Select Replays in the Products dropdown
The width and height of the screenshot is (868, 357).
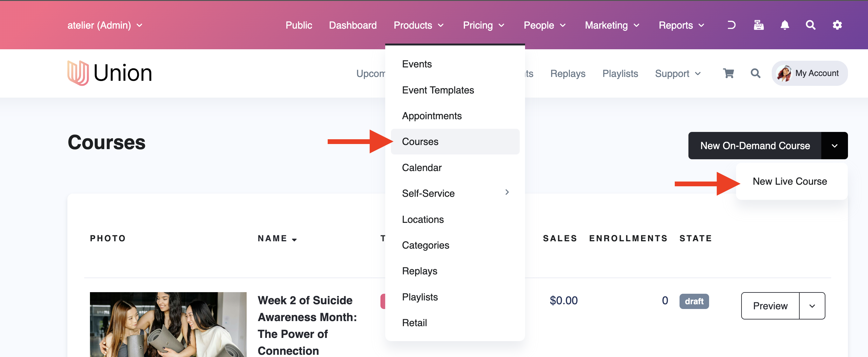tap(455, 271)
